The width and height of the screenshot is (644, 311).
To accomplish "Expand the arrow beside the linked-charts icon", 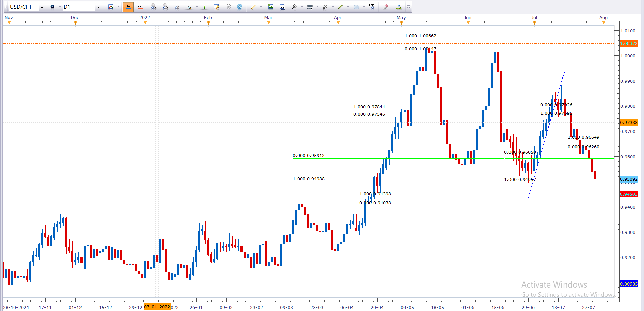I will coord(60,7).
